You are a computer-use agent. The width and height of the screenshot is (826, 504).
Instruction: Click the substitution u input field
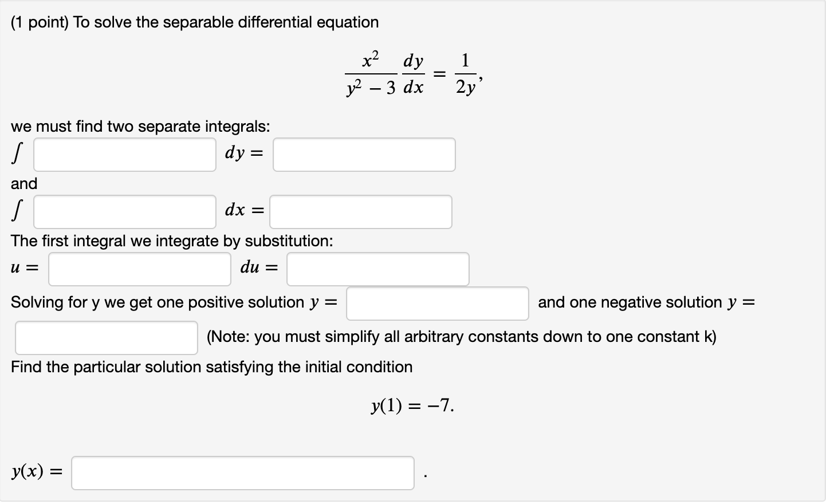(x=139, y=269)
